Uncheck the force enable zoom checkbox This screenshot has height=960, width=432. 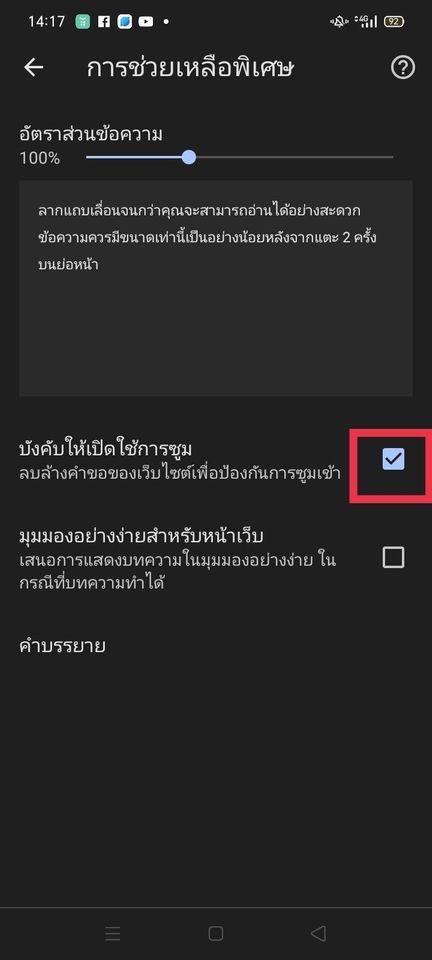[x=393, y=459]
